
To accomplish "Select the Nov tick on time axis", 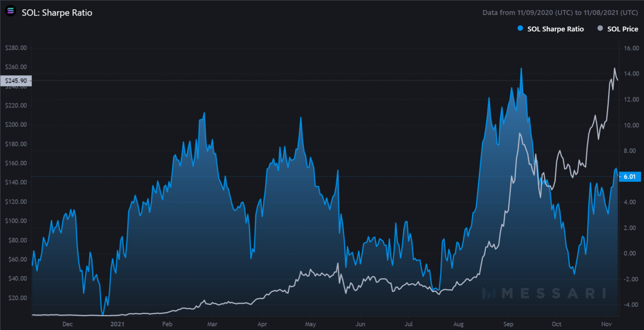I will [x=606, y=324].
